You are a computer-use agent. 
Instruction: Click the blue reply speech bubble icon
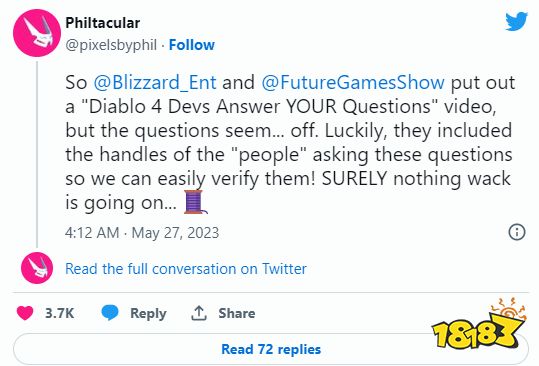click(x=110, y=313)
